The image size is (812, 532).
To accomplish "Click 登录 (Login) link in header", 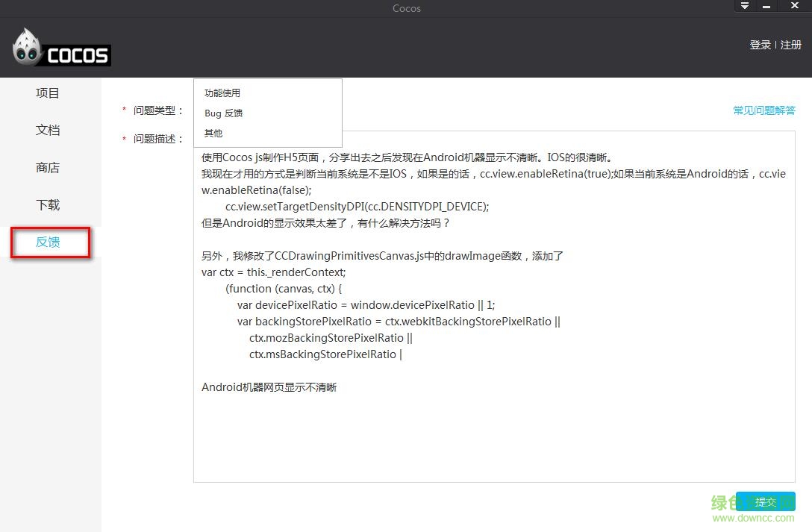I will [760, 45].
